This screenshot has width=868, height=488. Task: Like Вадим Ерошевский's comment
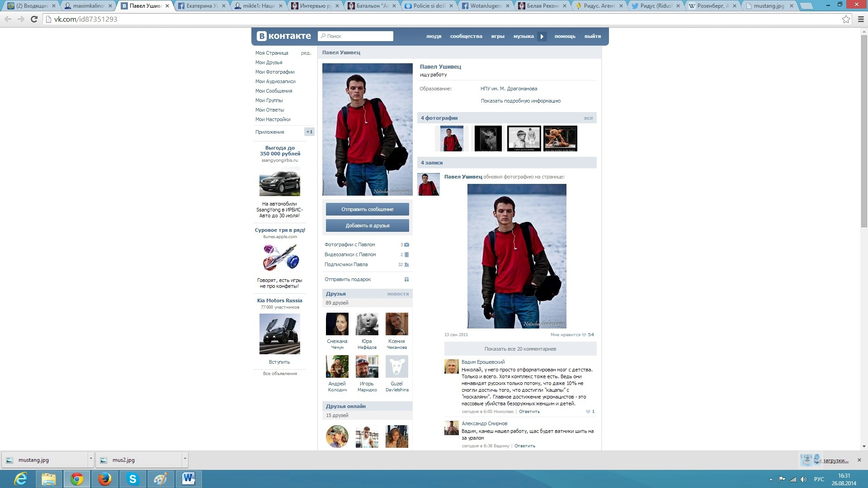(x=588, y=412)
